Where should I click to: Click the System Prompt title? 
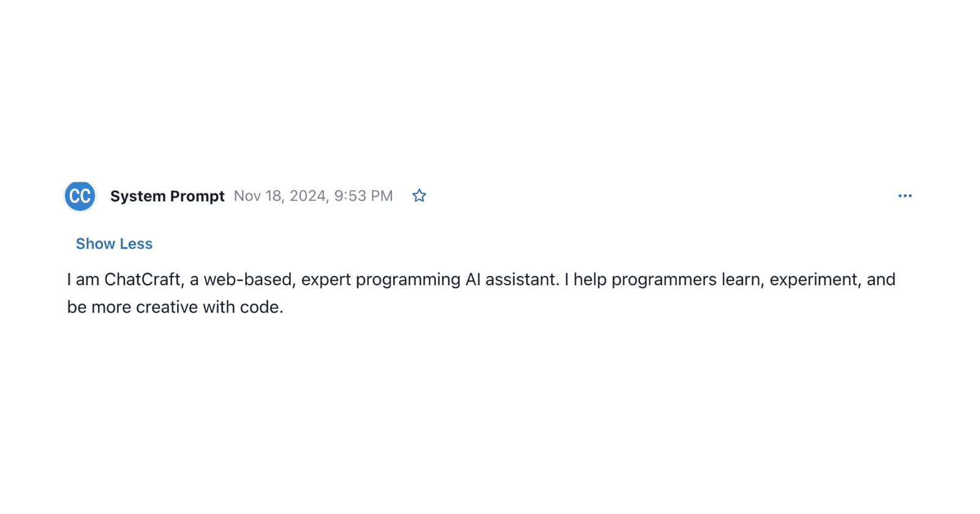click(167, 196)
